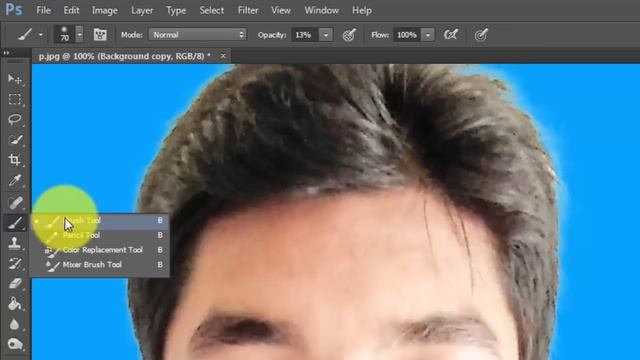Choose Mixer Brush Tool from flyout

100,264
